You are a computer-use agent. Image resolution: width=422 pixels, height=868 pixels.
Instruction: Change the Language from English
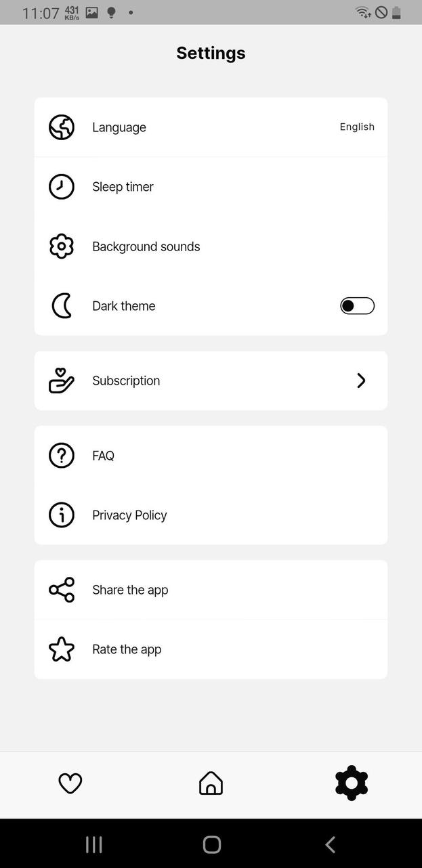(x=211, y=127)
